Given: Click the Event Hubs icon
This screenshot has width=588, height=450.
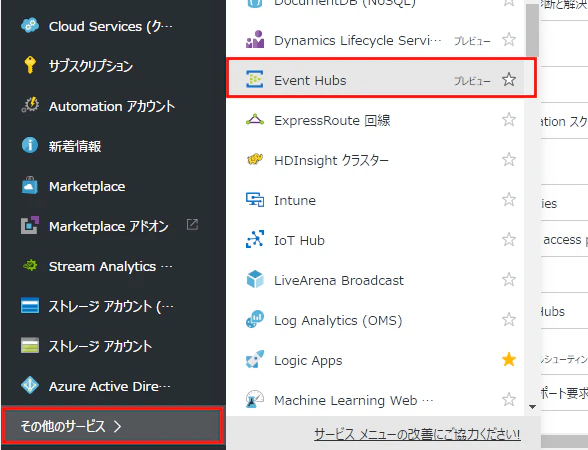Looking at the screenshot, I should click(x=255, y=79).
